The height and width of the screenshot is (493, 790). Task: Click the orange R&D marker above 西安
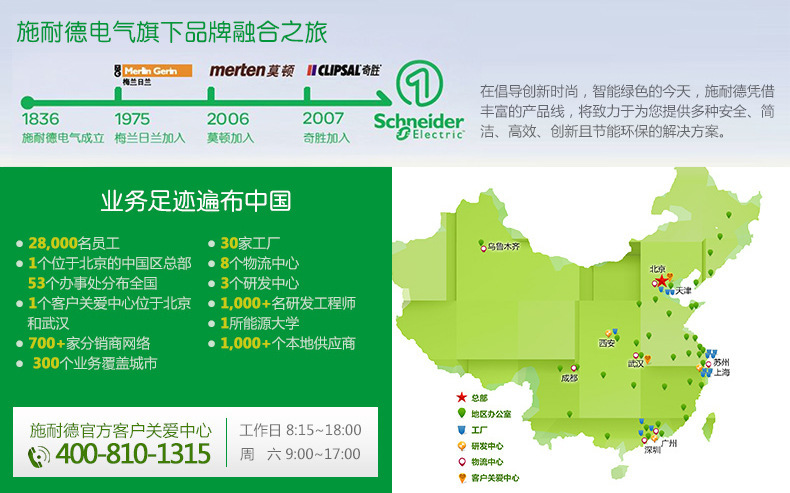pos(609,333)
